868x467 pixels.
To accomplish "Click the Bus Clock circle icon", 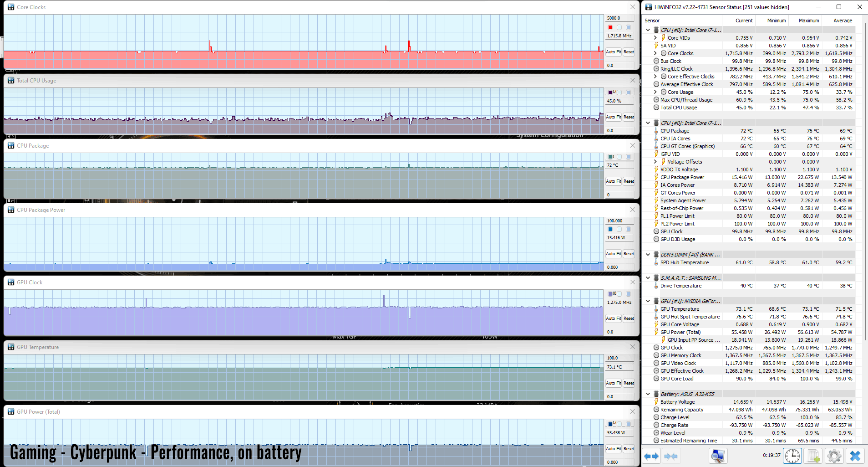I will (x=656, y=61).
